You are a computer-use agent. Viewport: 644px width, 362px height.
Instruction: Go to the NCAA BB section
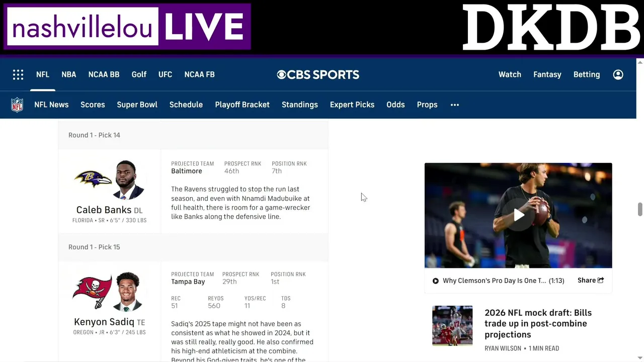click(x=104, y=74)
